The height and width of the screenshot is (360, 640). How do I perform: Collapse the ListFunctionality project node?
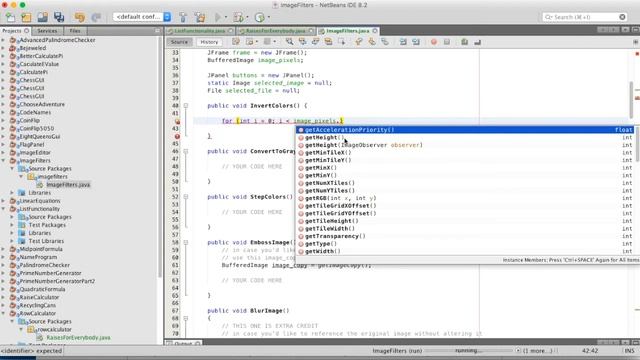coord(4,209)
